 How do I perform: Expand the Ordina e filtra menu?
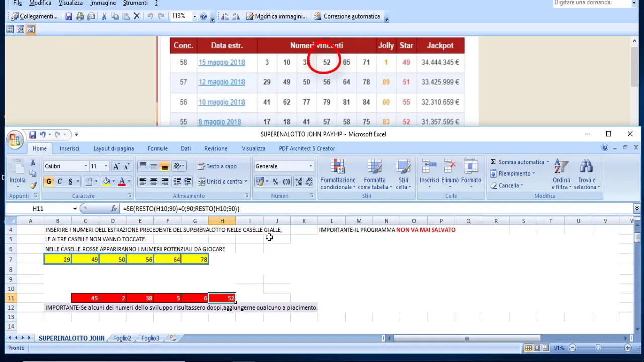click(561, 174)
